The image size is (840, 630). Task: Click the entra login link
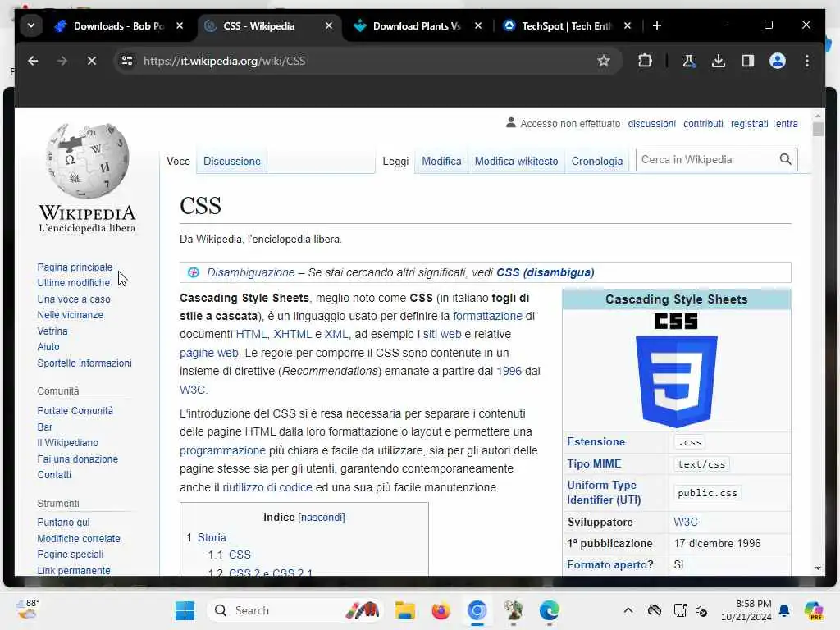[x=787, y=124]
